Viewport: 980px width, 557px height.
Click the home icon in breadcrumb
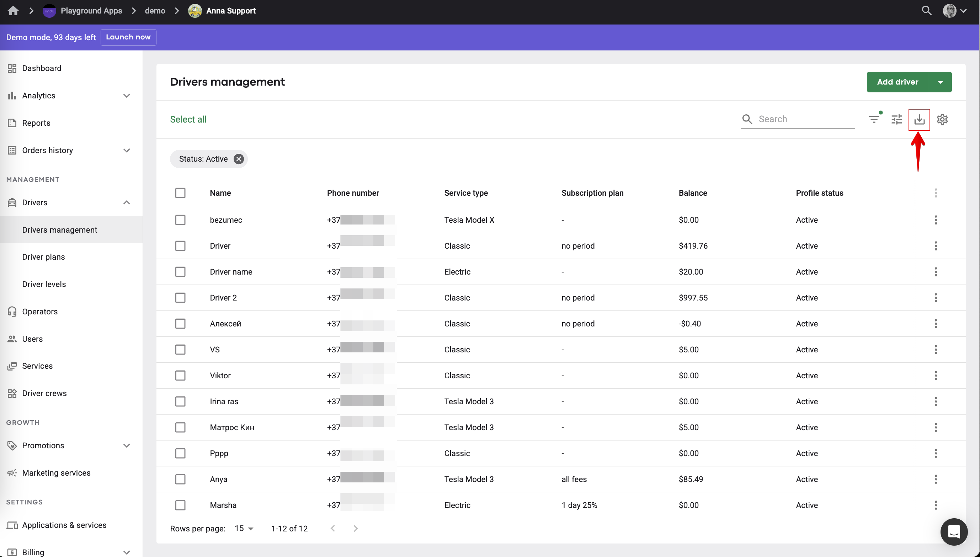point(13,11)
